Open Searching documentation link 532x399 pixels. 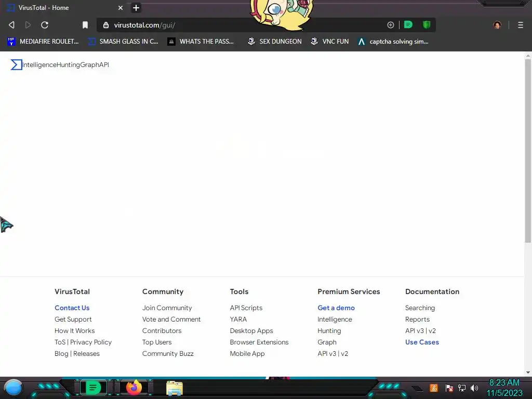(420, 308)
